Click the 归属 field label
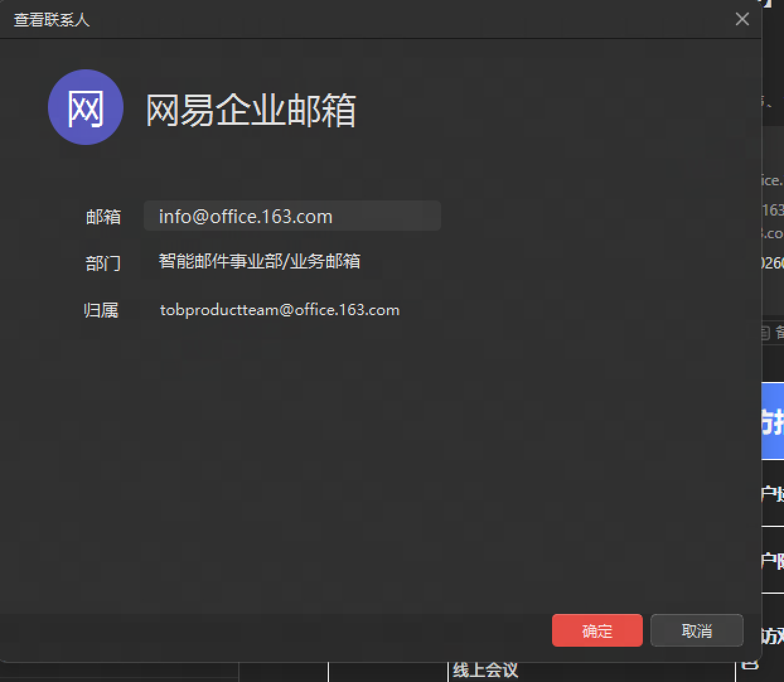This screenshot has width=784, height=682. (x=101, y=310)
